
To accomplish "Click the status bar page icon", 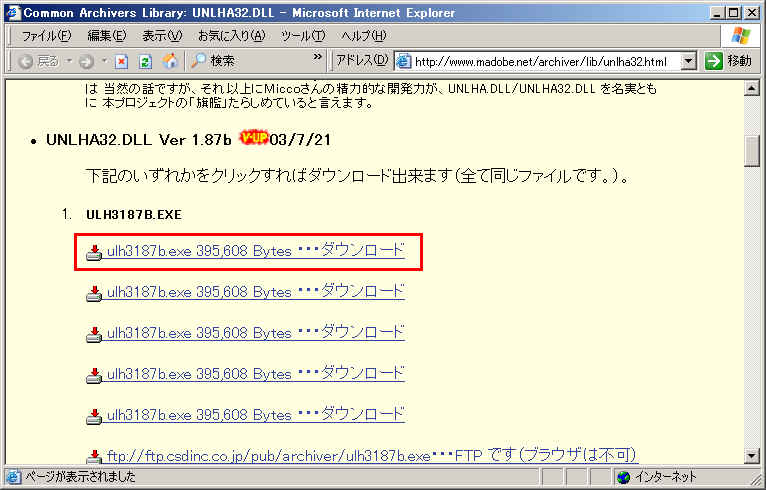I will tap(14, 477).
